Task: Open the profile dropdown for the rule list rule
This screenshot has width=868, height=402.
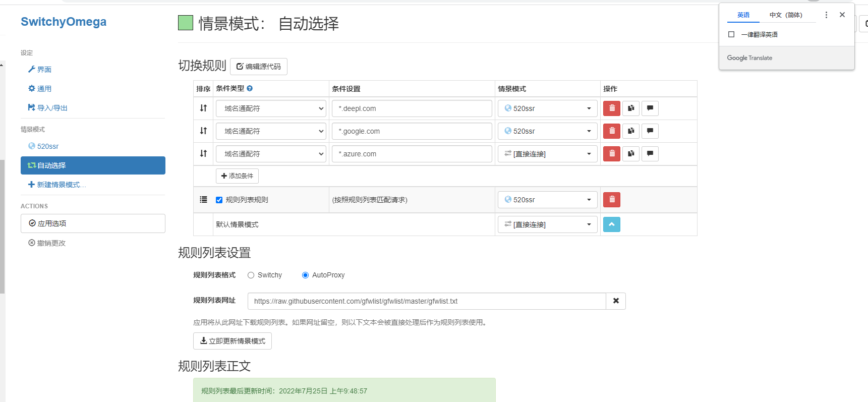Action: [548, 200]
